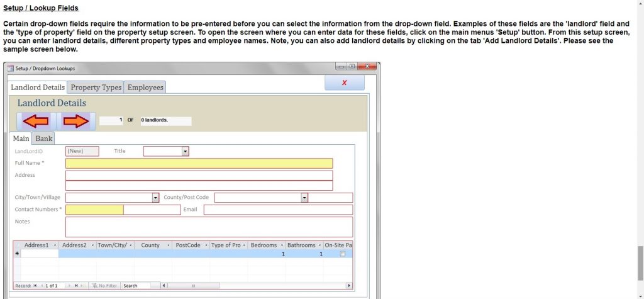This screenshot has height=299, width=644.
Task: Click the right arrow next landlord button
Action: [76, 121]
